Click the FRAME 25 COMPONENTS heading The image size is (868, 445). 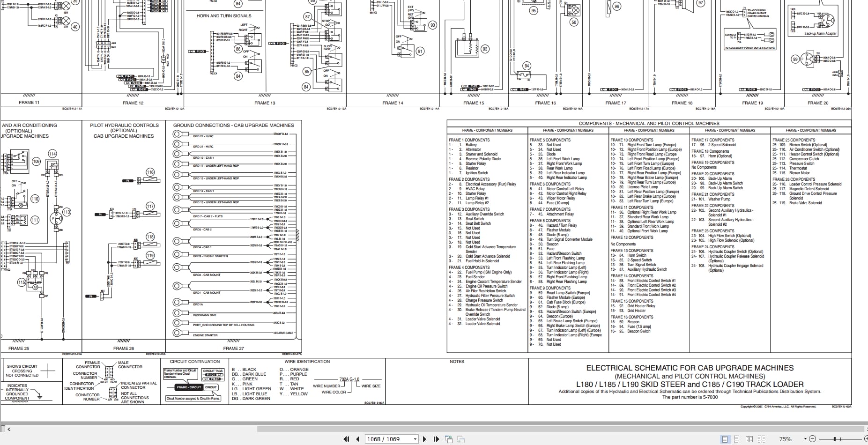794,140
